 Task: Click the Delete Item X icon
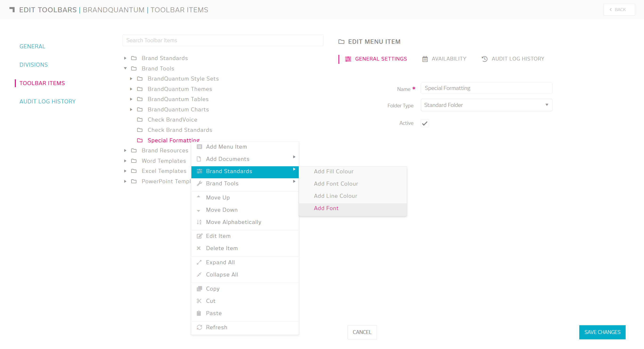point(199,248)
